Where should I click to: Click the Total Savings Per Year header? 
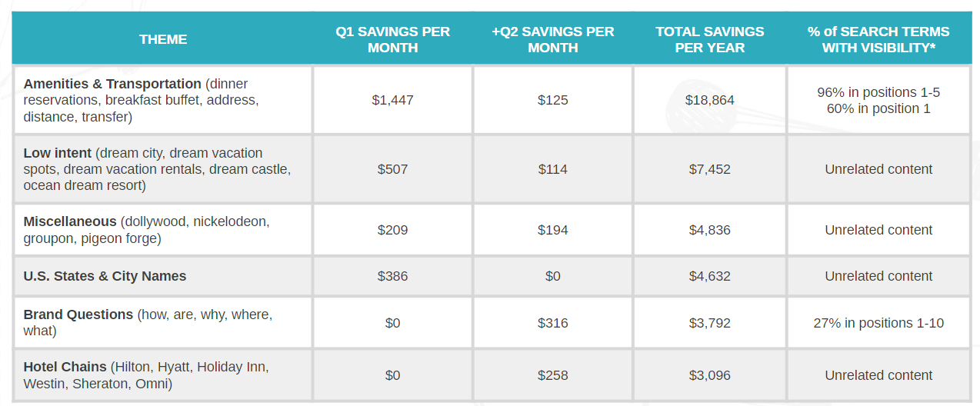(709, 39)
